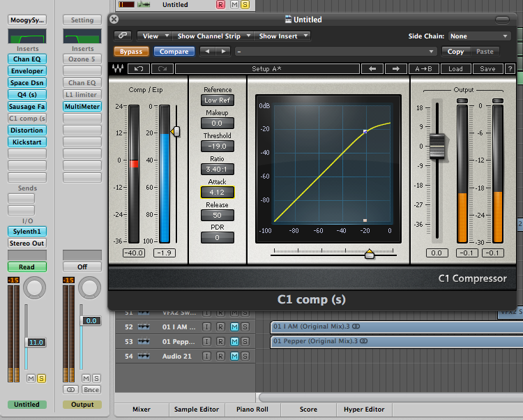Open the Stereo Out output selector

(x=27, y=243)
